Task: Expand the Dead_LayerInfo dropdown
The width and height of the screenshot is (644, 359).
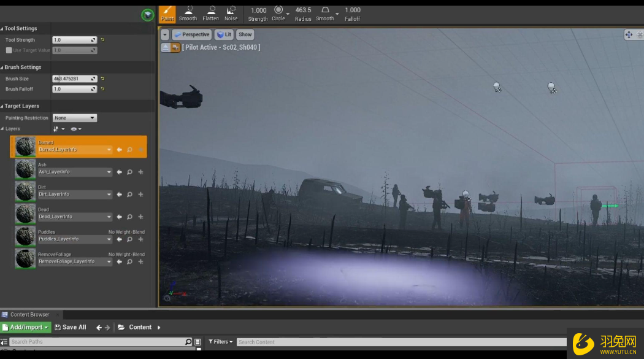Action: point(109,217)
